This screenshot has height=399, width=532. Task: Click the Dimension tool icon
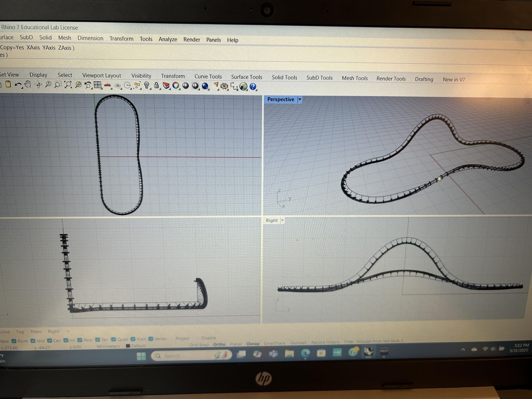[234, 86]
